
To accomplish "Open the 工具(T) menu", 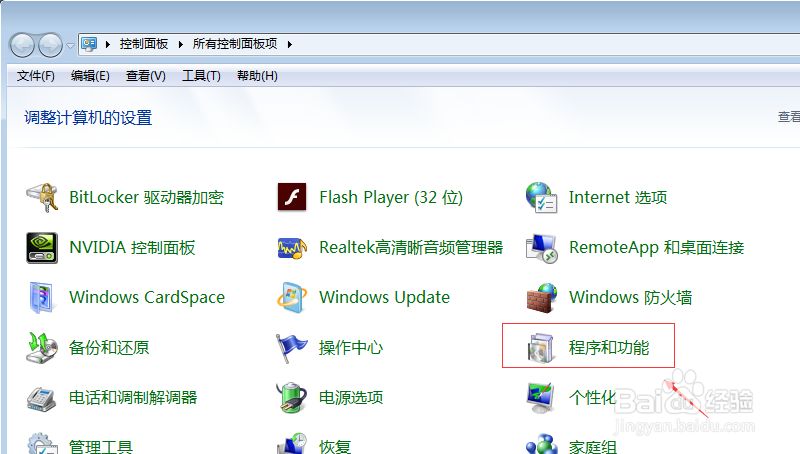I will [x=202, y=76].
